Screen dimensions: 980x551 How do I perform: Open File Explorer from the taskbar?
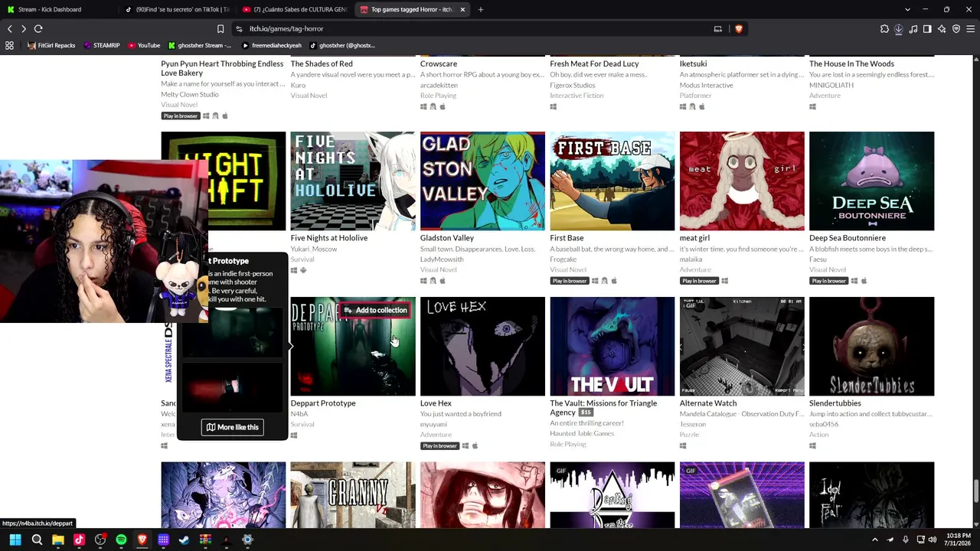click(58, 540)
